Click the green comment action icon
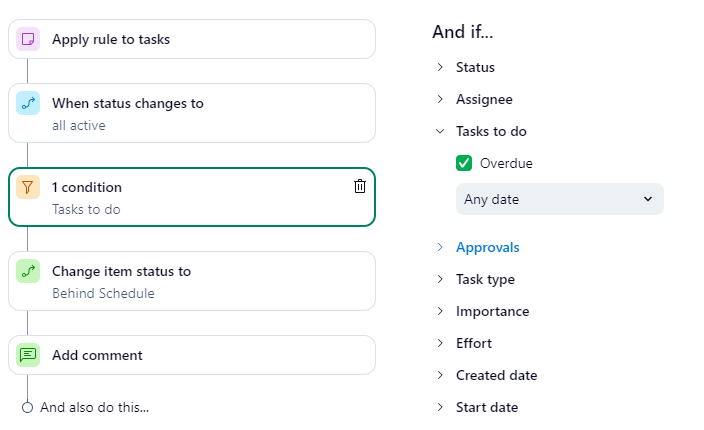This screenshot has width=704, height=430. 28,355
